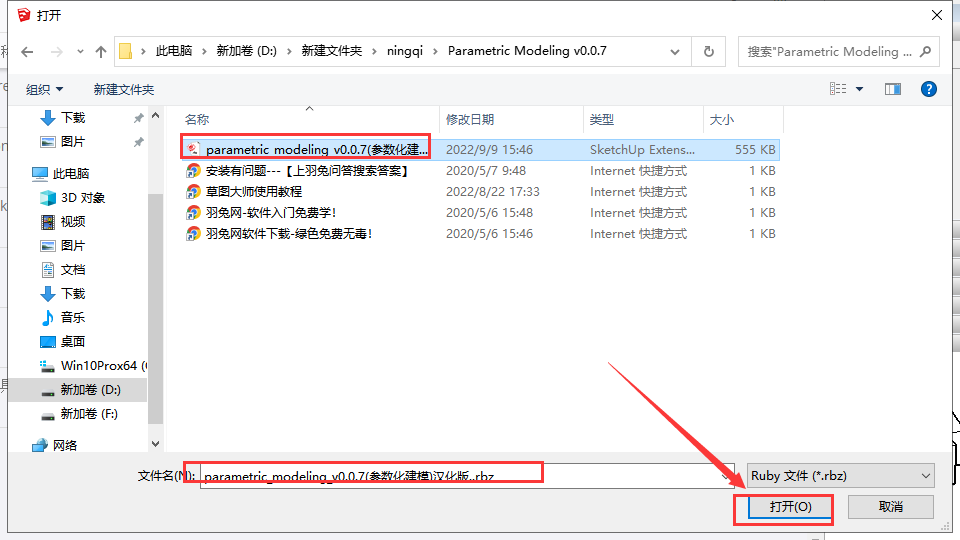Select the 羽兔网软件下载 shortcut
Screen dimensions: 960x540
[289, 233]
